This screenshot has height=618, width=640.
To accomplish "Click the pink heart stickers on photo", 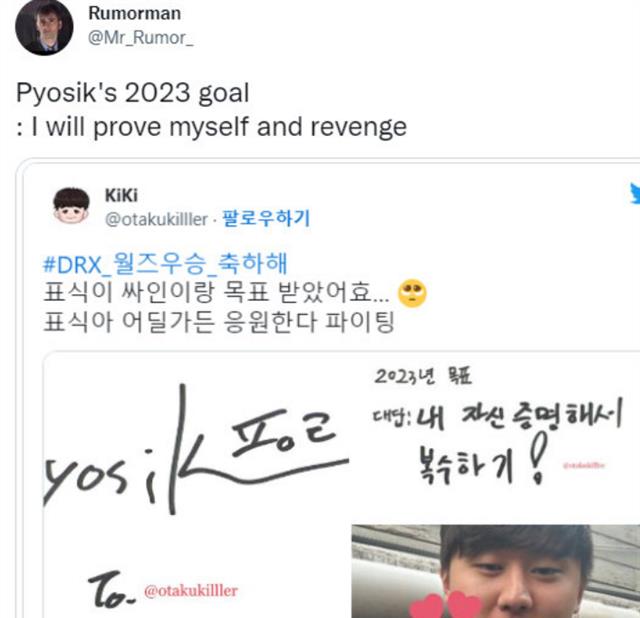I will (446, 605).
